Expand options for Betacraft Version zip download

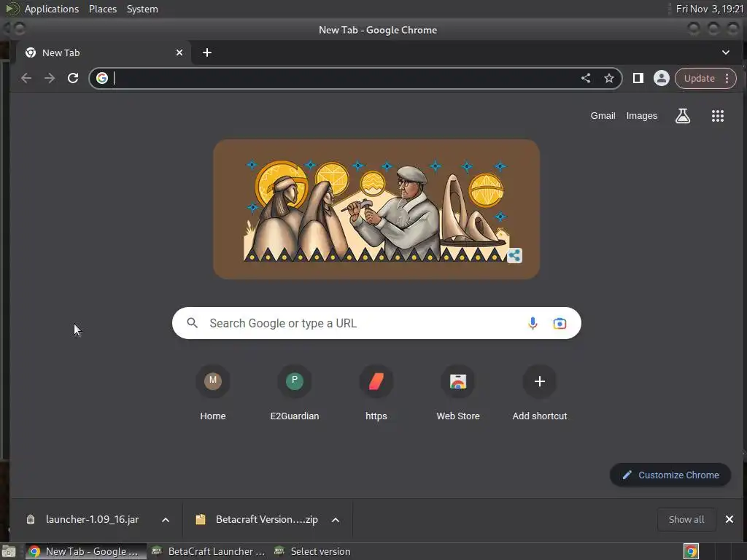click(336, 519)
